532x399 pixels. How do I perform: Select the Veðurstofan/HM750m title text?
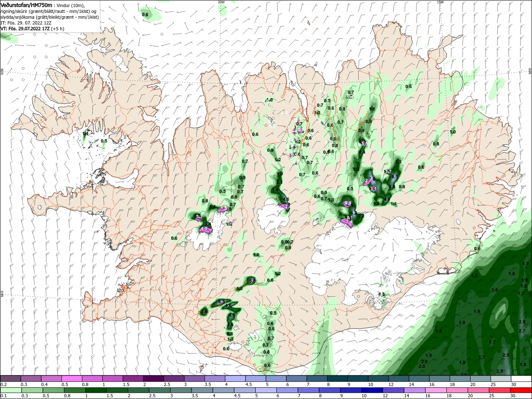pos(27,5)
